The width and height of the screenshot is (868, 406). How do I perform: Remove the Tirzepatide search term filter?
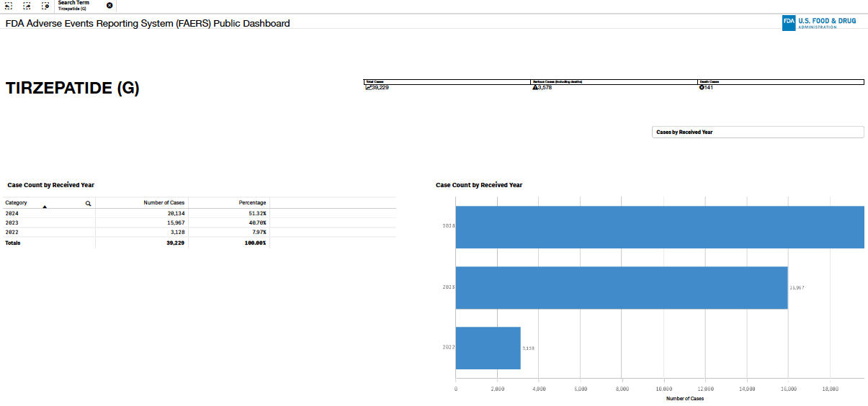click(109, 6)
